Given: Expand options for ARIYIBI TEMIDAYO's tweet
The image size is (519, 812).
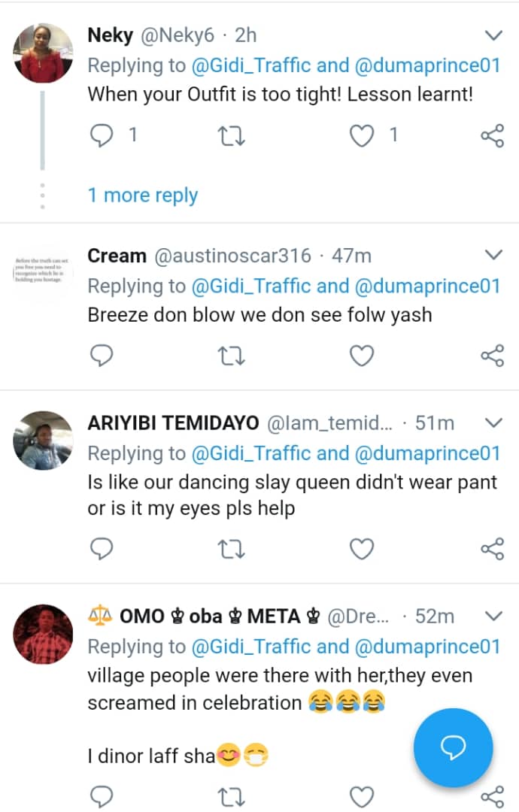Looking at the screenshot, I should (x=493, y=423).
